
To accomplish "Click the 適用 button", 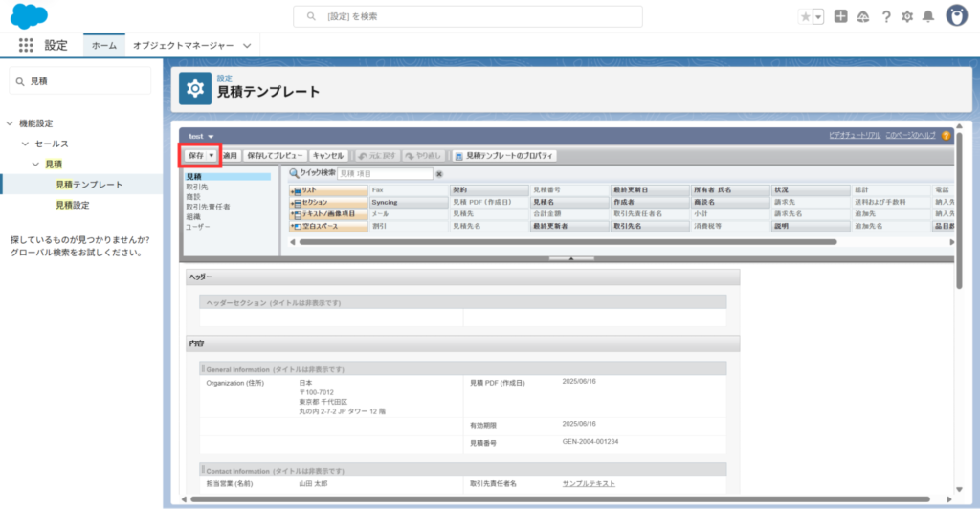I will [x=230, y=156].
